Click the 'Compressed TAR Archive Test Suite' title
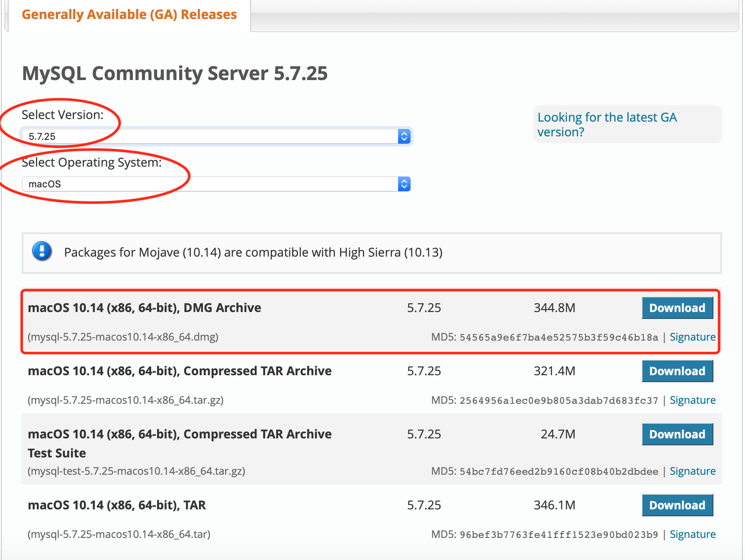This screenshot has height=560, width=745. coord(180,444)
